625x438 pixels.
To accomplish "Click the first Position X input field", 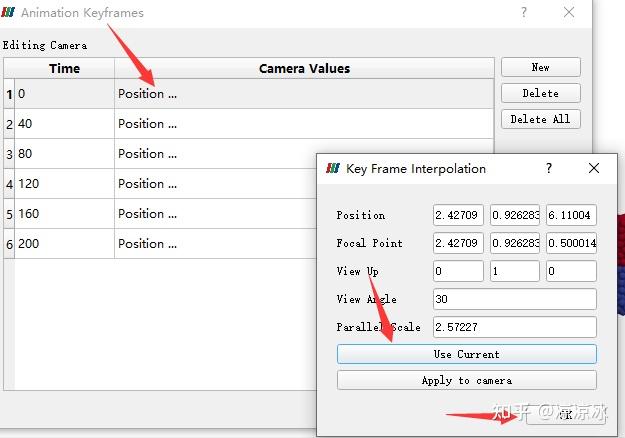I will (x=458, y=215).
